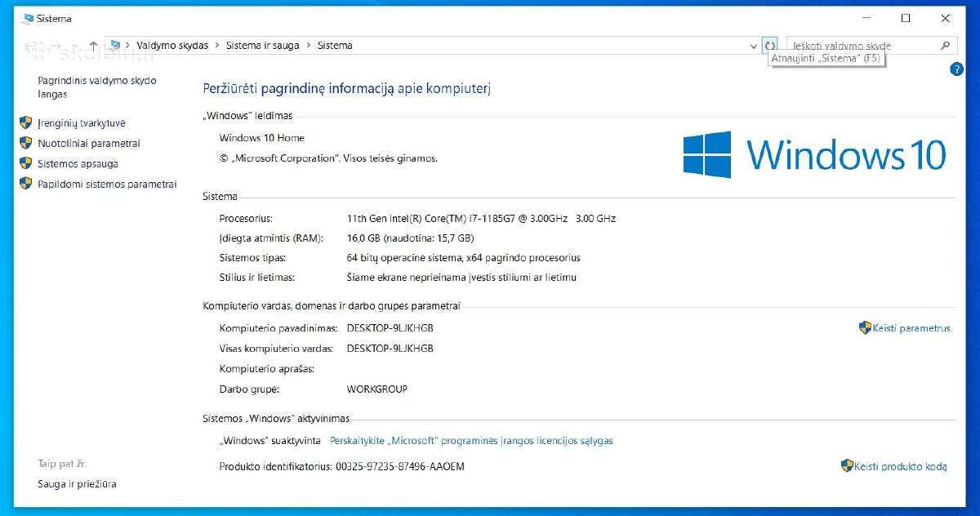The width and height of the screenshot is (980, 516).
Task: Click the Darbo grupė label
Action: tap(249, 389)
